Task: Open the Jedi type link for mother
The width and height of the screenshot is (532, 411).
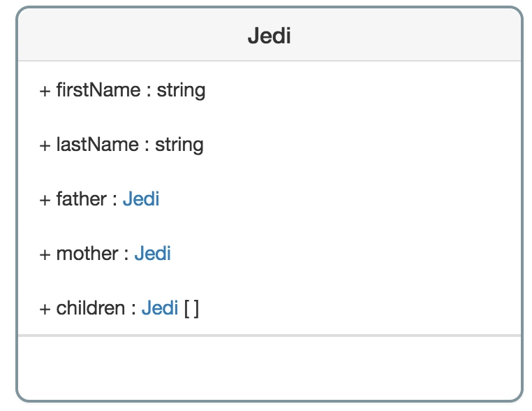Action: (x=152, y=254)
